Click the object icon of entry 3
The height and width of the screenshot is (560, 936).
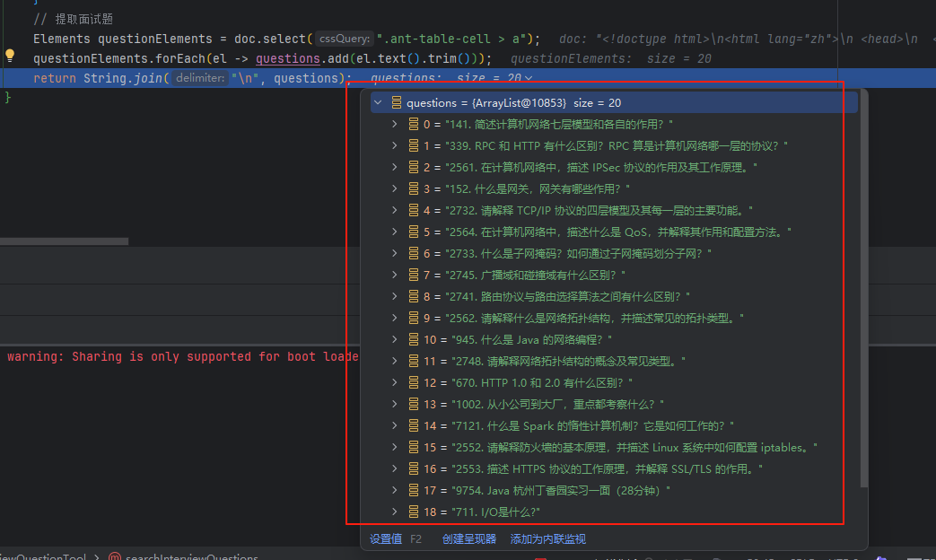(x=413, y=188)
